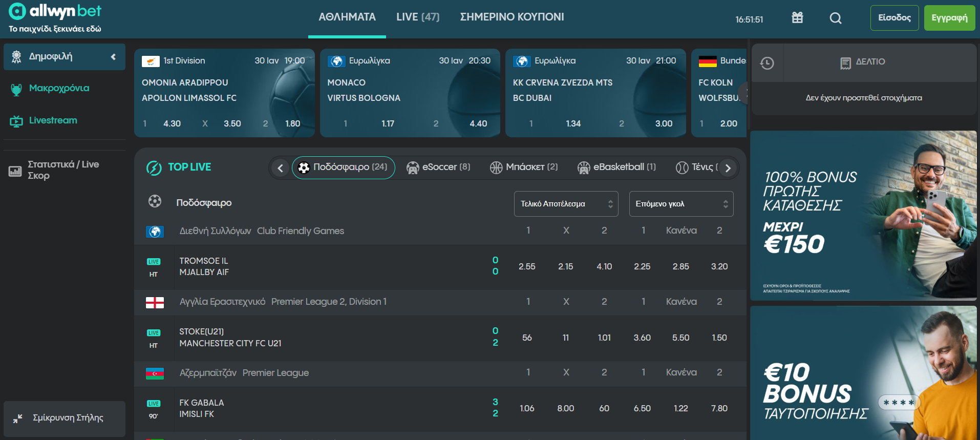Click the soccer ball icon beside Ποδόσφαιρο heading
Image resolution: width=980 pixels, height=440 pixels.
[155, 201]
